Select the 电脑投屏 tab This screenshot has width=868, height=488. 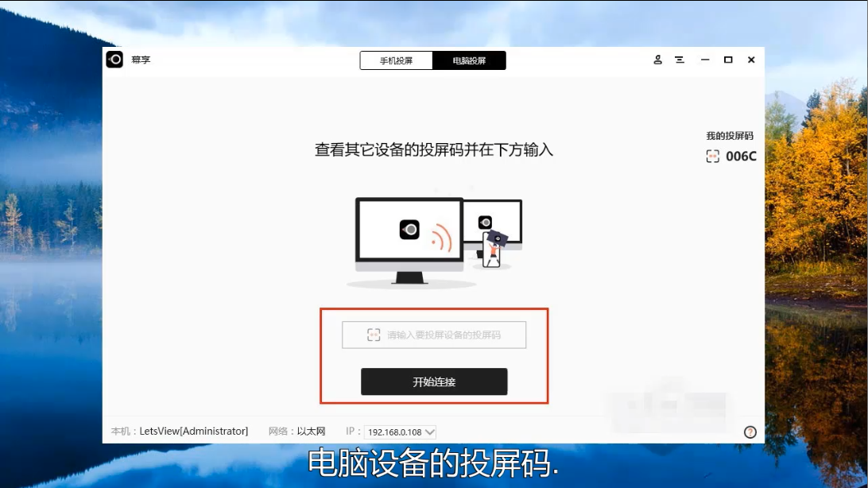(x=469, y=60)
